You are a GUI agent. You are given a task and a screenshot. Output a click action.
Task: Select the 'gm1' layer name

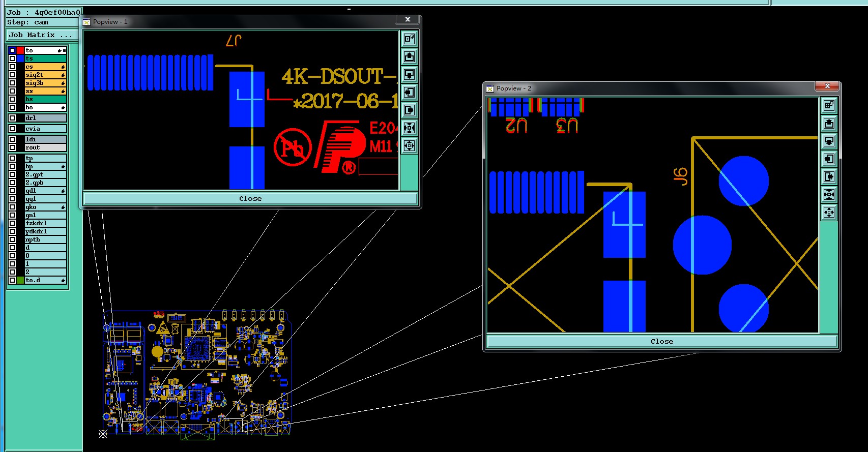click(46, 215)
